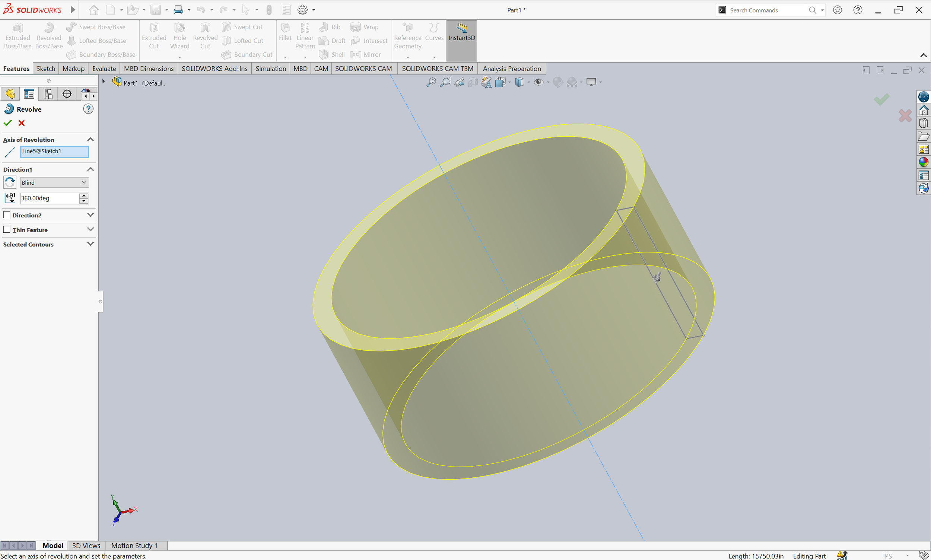This screenshot has width=931, height=560.
Task: Click the reverse direction icon beside Blind
Action: (x=10, y=182)
